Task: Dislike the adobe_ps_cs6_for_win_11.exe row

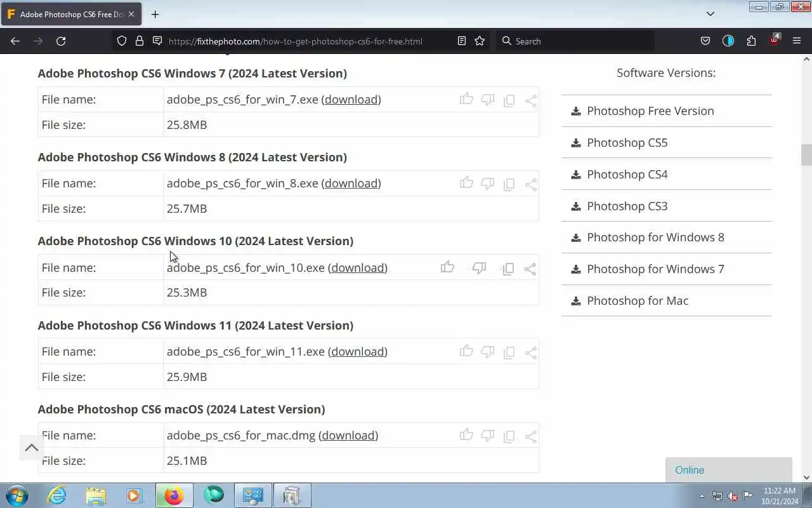Action: [x=487, y=352]
